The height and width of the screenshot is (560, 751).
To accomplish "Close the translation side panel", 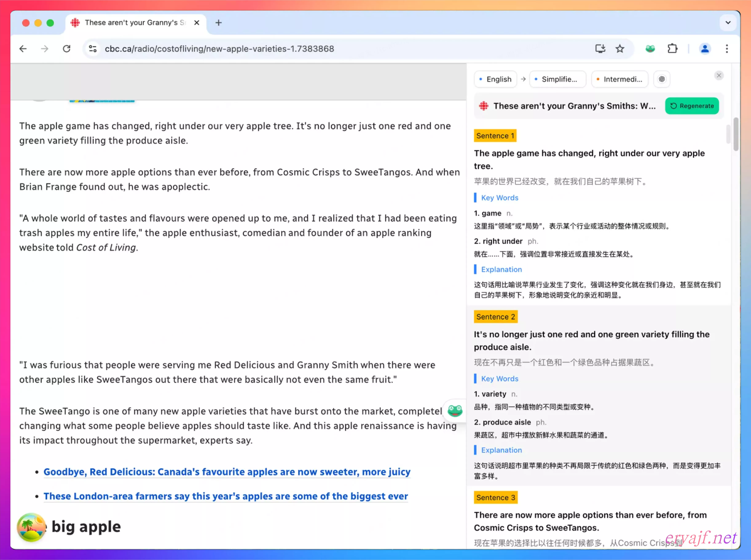I will coord(719,75).
